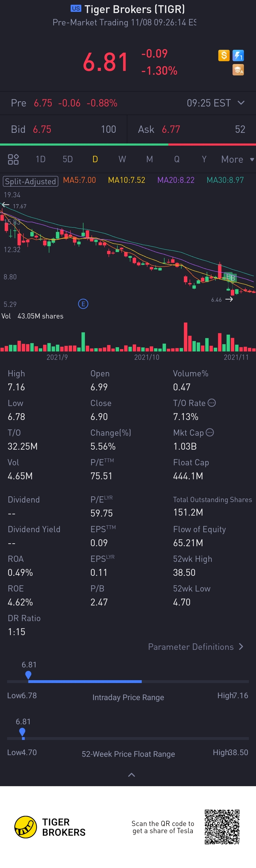
Task: Tap the T/O 32.25M value
Action: [23, 447]
